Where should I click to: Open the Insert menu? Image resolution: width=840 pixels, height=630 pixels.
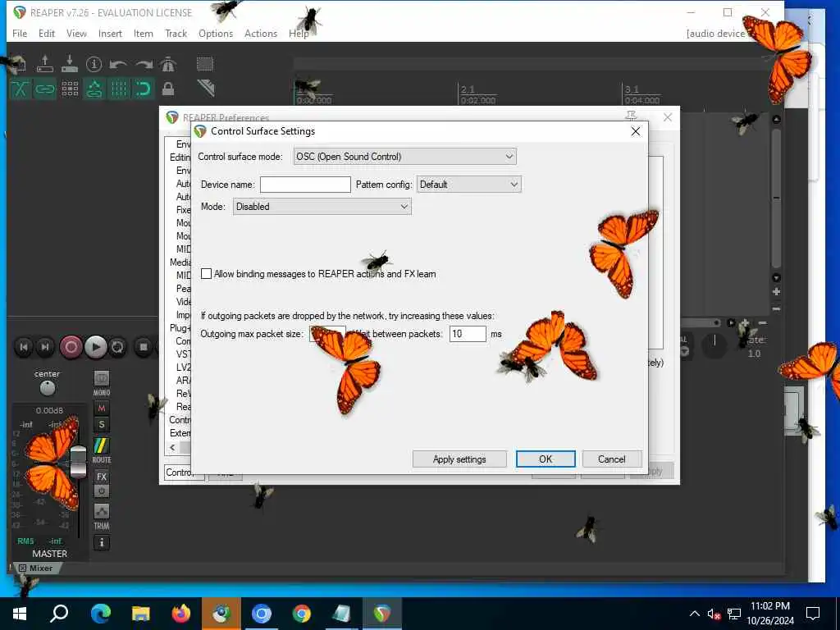(x=110, y=33)
